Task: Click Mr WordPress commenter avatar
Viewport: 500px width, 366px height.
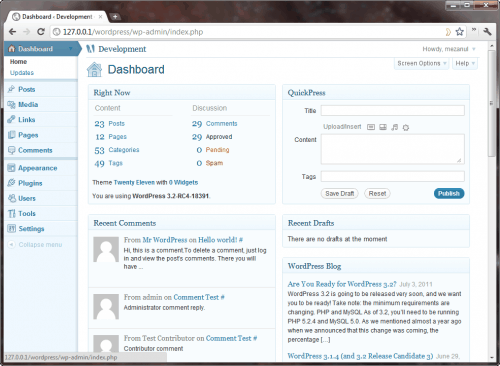Action: (106, 249)
